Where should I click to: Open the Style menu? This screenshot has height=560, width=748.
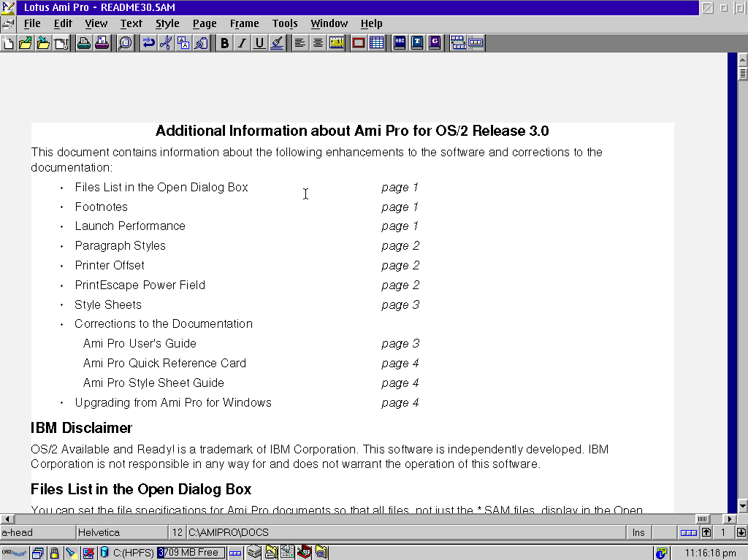[x=167, y=23]
